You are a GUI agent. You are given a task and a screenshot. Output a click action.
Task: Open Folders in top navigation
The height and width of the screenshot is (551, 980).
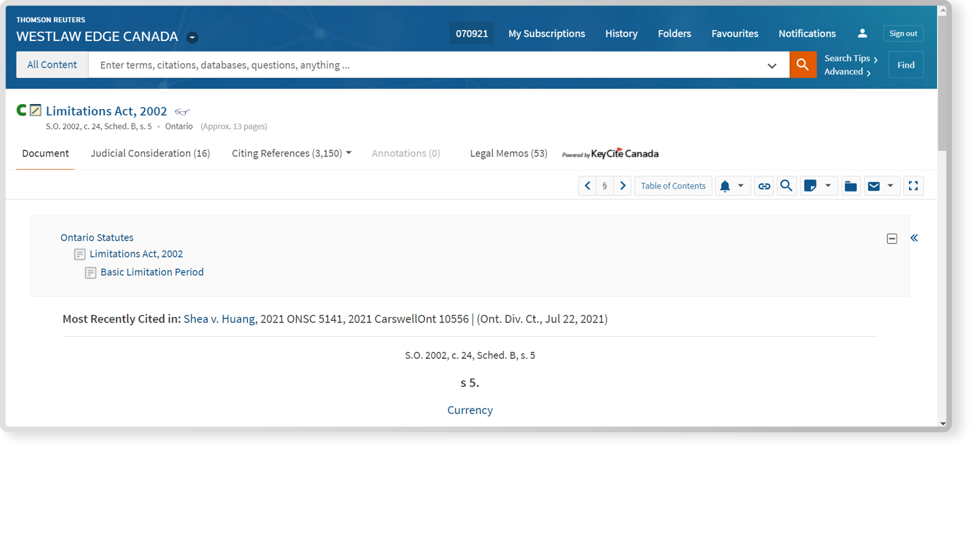point(674,33)
